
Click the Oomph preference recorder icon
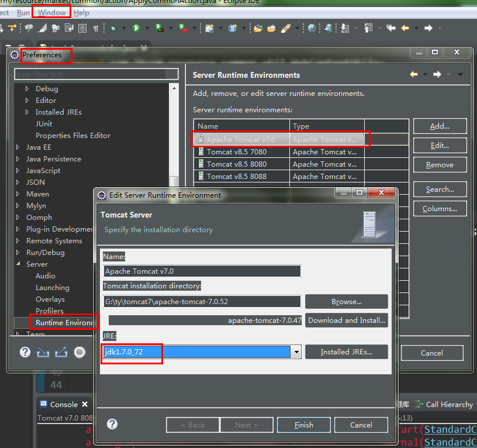click(79, 353)
